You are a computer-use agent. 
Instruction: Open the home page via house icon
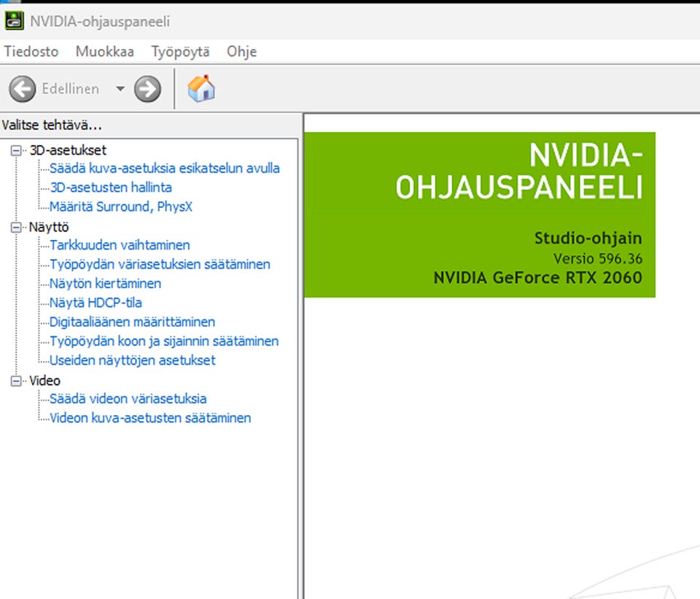pos(201,88)
